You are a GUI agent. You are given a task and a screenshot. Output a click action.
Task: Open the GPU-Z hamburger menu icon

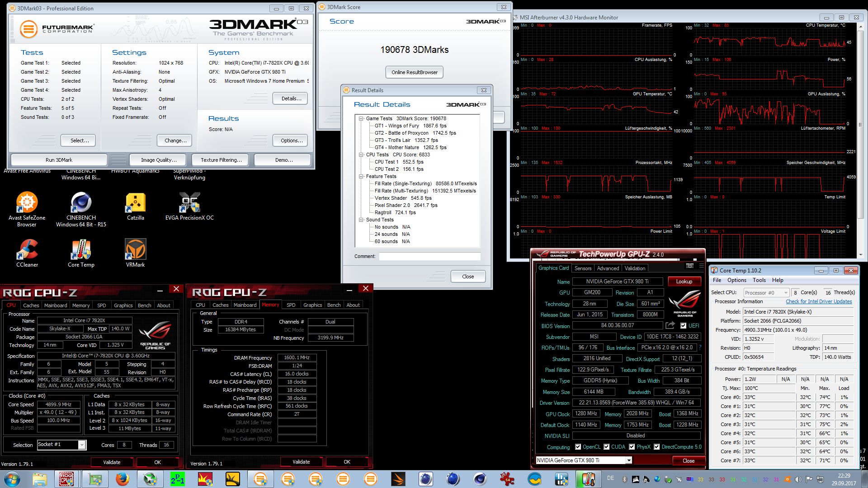coord(701,266)
